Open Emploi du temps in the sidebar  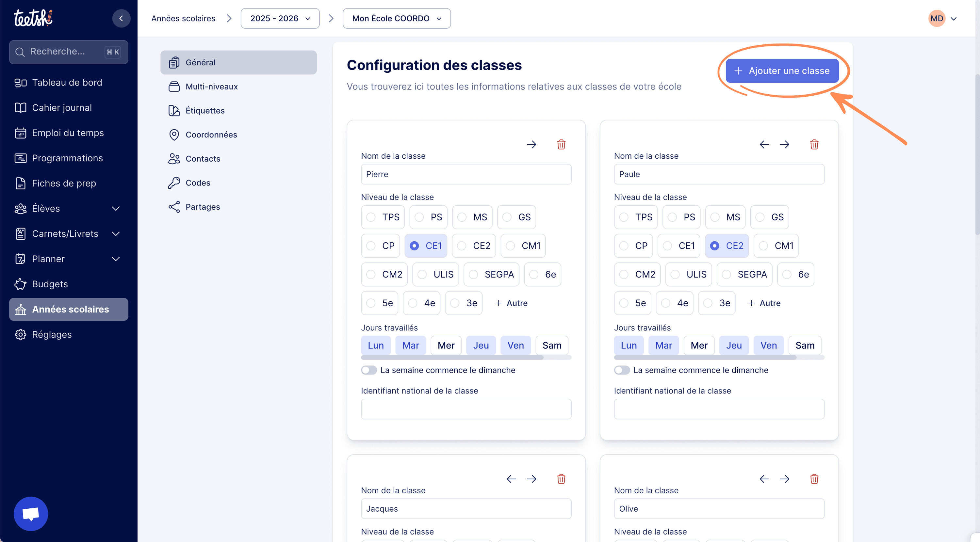pyautogui.click(x=69, y=133)
